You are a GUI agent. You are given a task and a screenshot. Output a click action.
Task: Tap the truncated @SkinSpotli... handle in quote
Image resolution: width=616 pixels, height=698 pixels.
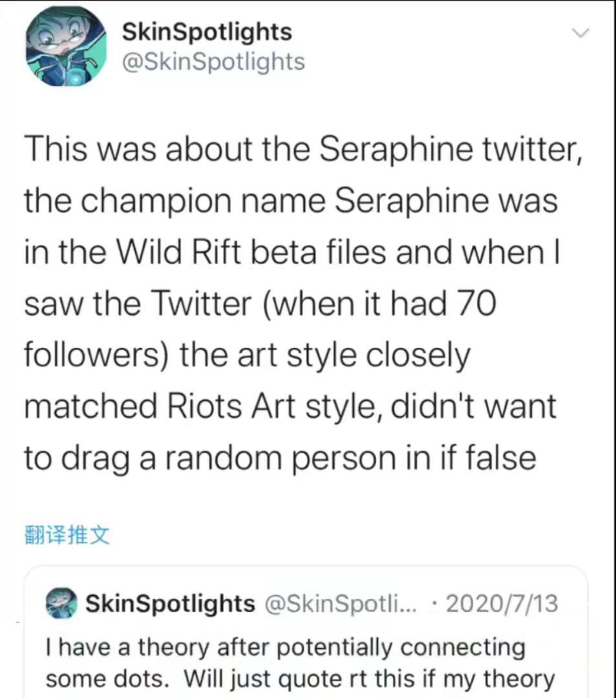click(341, 603)
